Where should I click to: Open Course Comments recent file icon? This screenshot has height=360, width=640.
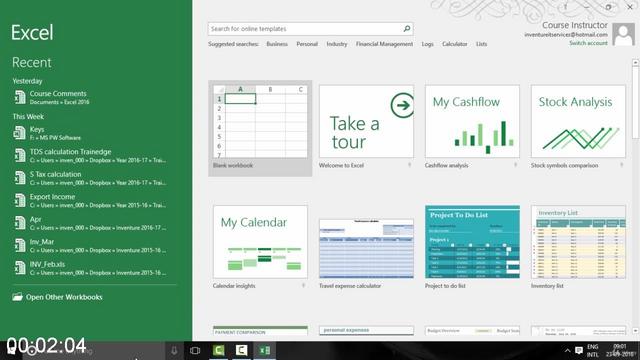pos(20,97)
